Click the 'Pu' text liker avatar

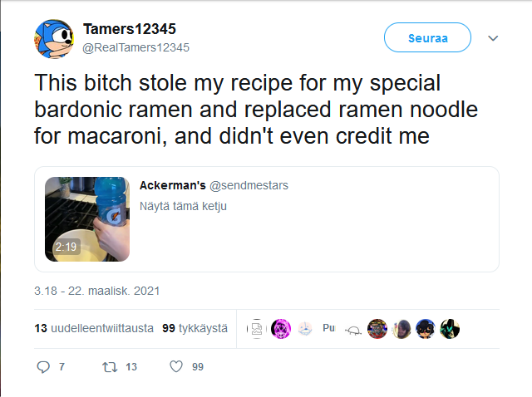(x=329, y=329)
